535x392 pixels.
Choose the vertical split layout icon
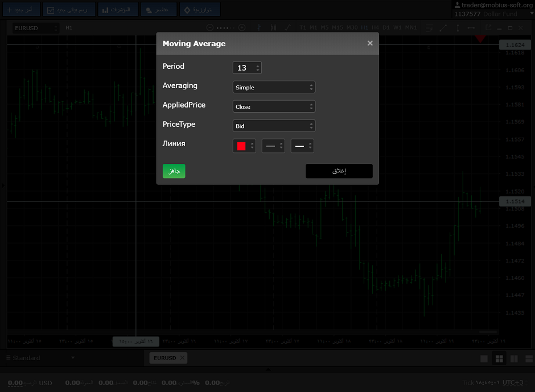pyautogui.click(x=514, y=358)
